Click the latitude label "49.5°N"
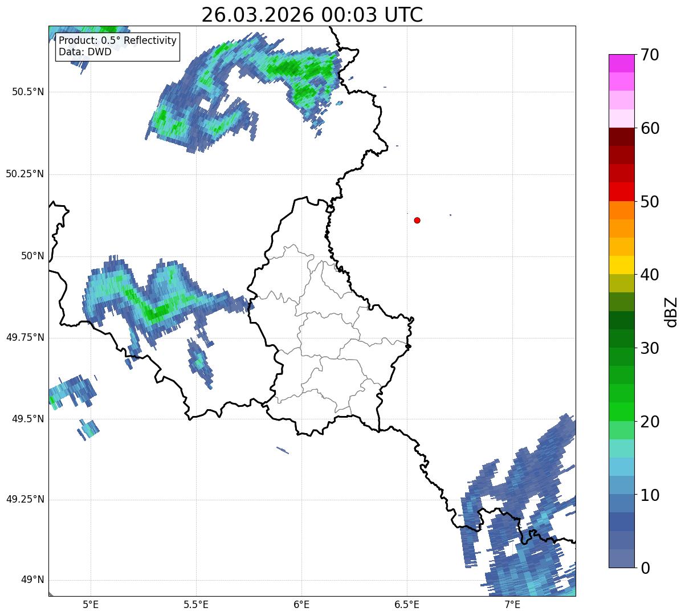This screenshot has height=616, width=685. pyautogui.click(x=28, y=419)
